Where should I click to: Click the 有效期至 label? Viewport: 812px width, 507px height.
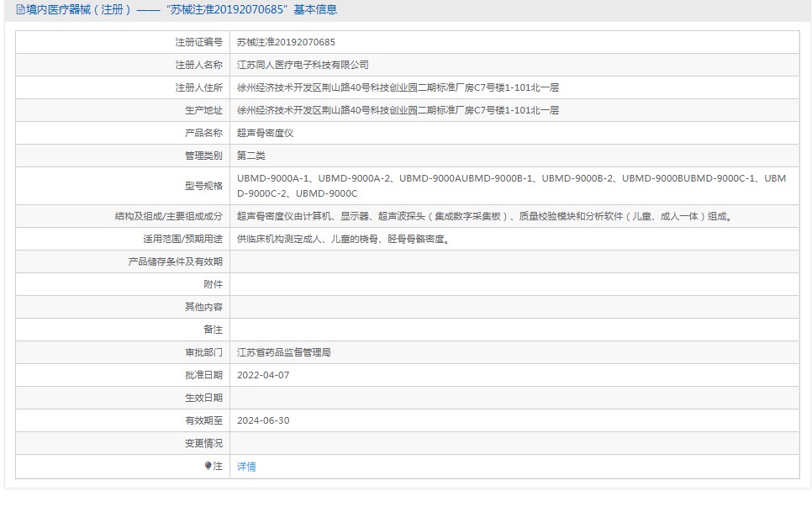pos(203,421)
